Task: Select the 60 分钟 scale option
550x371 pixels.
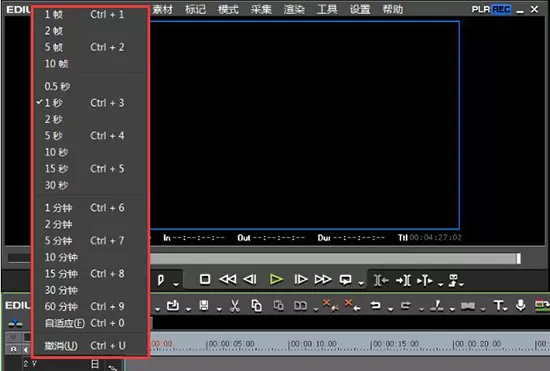Action: coord(91,306)
